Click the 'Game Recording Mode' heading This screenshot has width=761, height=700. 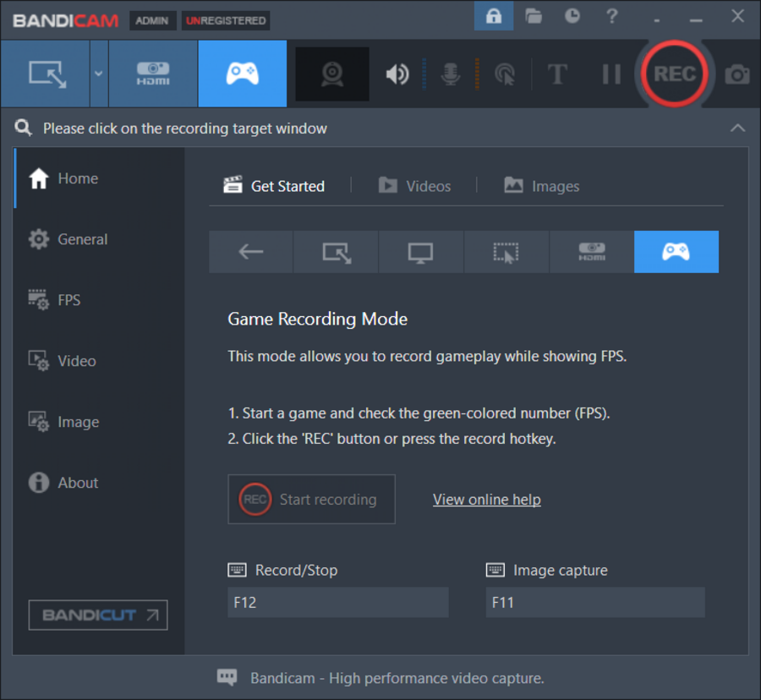(318, 320)
